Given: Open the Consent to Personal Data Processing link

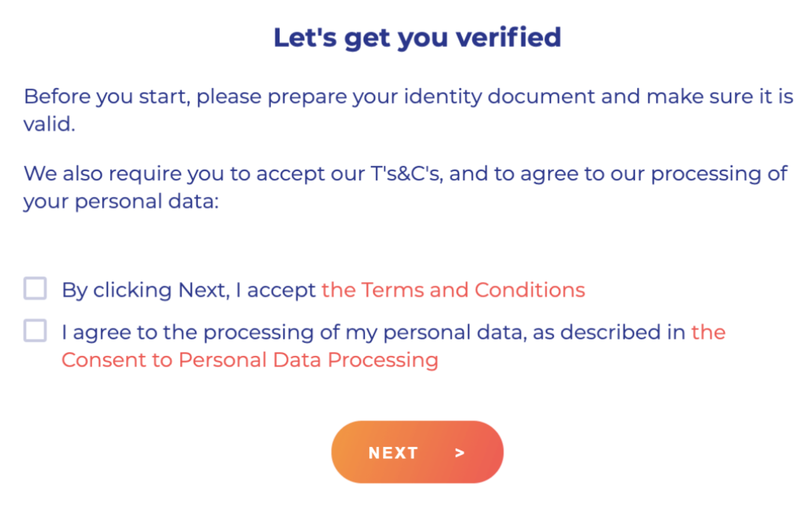Looking at the screenshot, I should [x=250, y=360].
